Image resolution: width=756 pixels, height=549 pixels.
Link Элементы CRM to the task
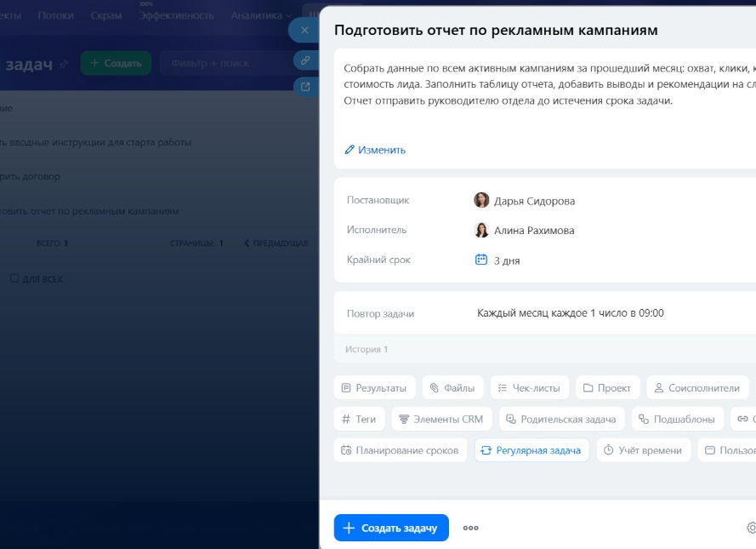point(441,420)
